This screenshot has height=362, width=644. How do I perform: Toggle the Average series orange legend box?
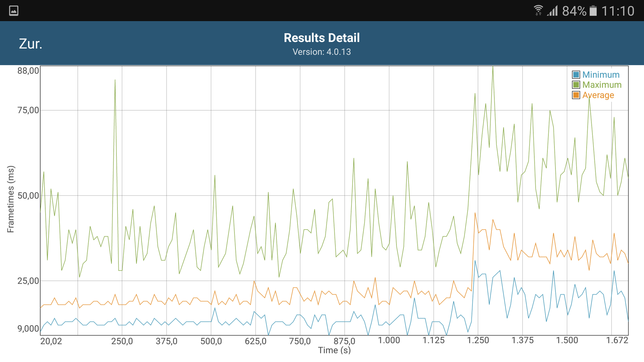(576, 95)
